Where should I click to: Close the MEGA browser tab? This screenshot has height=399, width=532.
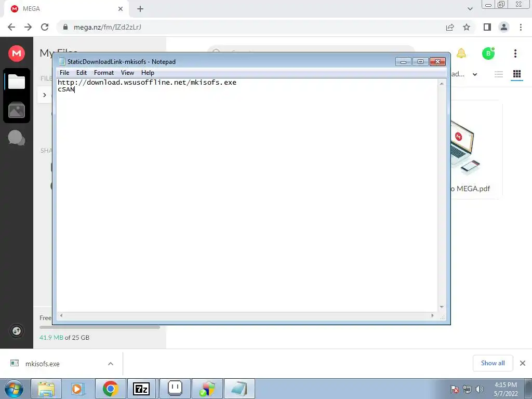(121, 9)
